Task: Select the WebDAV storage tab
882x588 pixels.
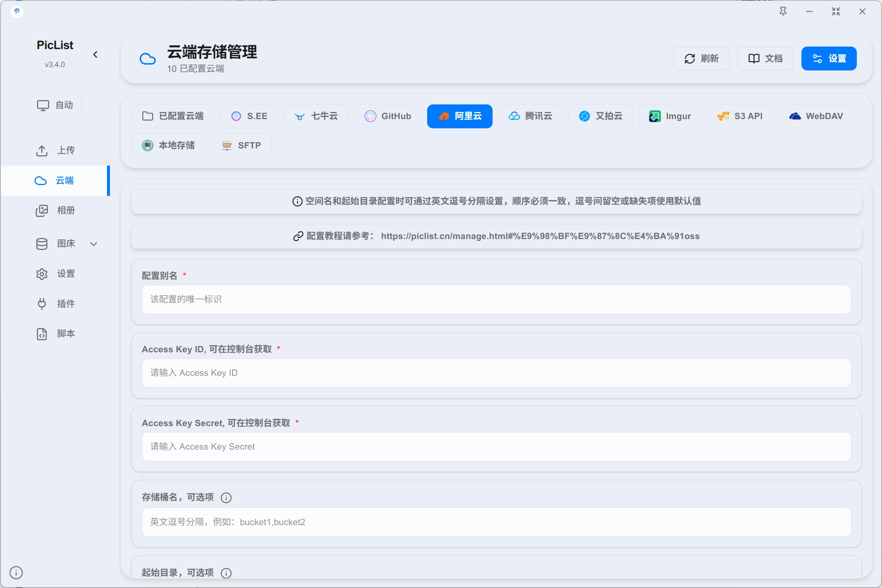Action: coord(816,116)
